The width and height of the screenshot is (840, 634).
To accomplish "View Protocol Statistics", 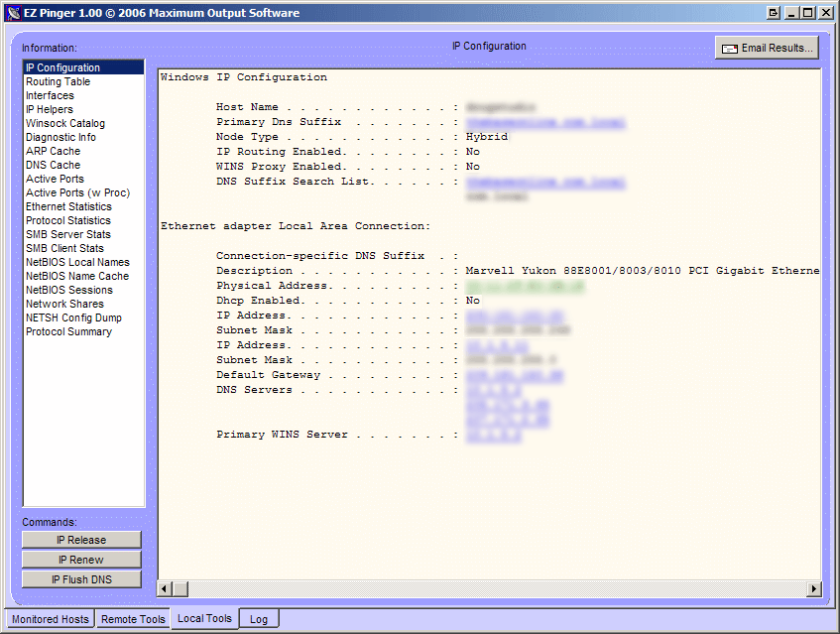I will 83,221.
